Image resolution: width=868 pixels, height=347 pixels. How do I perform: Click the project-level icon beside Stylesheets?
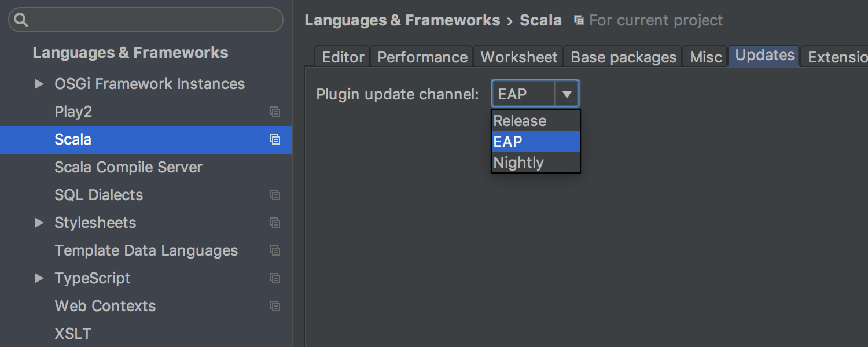point(275,223)
